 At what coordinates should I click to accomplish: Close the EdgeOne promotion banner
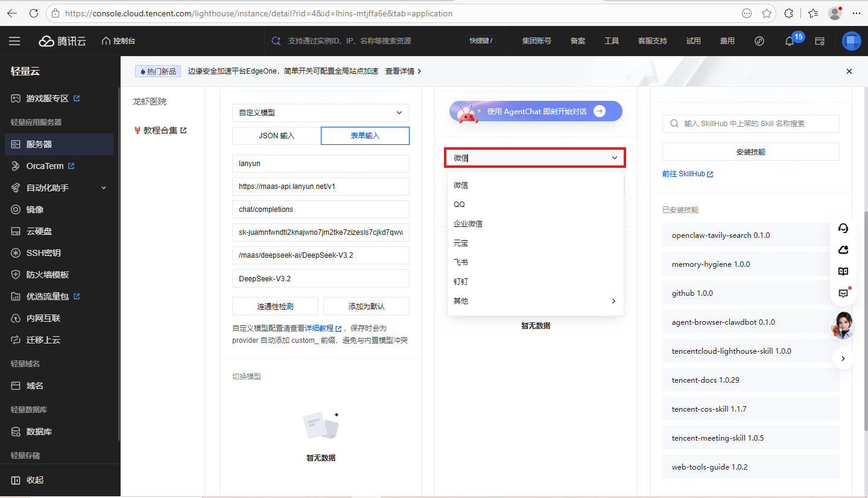coord(849,71)
